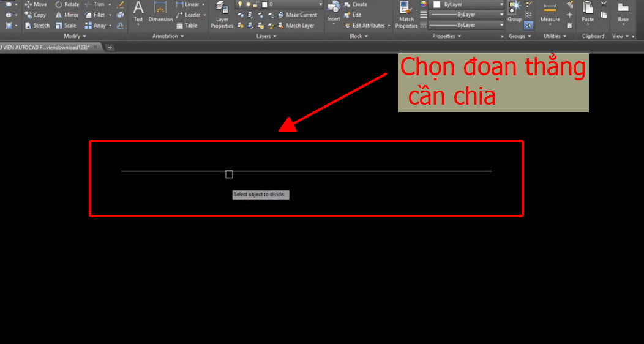Click the Leader annotation tool

click(x=188, y=15)
